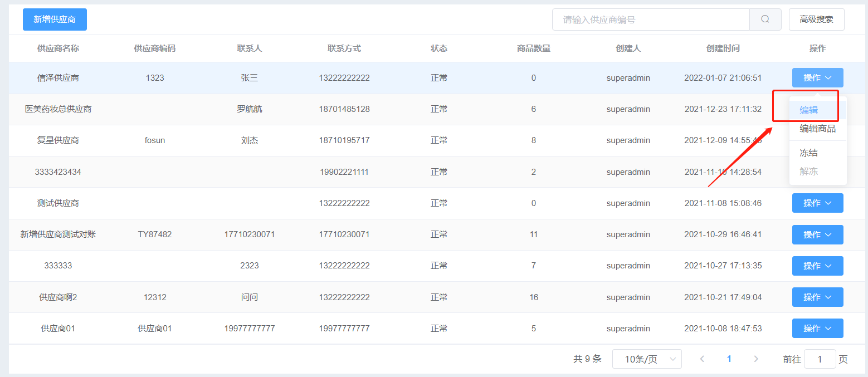Click supplier name 测试供应商
The image size is (868, 377).
pos(58,203)
